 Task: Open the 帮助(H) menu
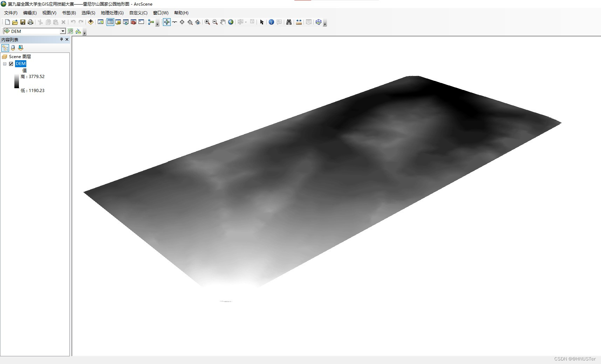click(181, 13)
